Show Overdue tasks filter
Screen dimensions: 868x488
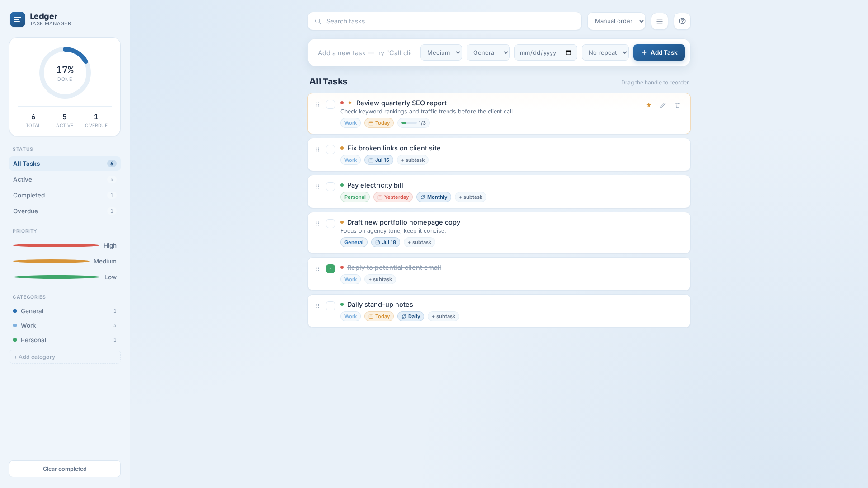click(x=65, y=211)
